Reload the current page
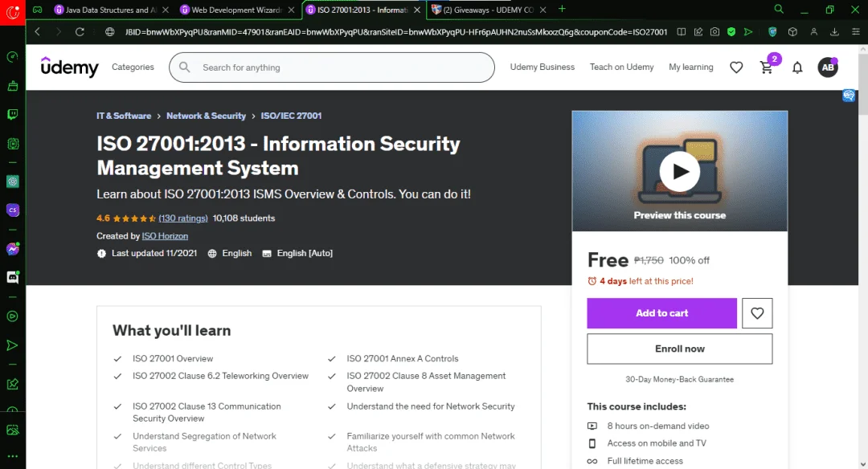The image size is (868, 469). coord(80,32)
